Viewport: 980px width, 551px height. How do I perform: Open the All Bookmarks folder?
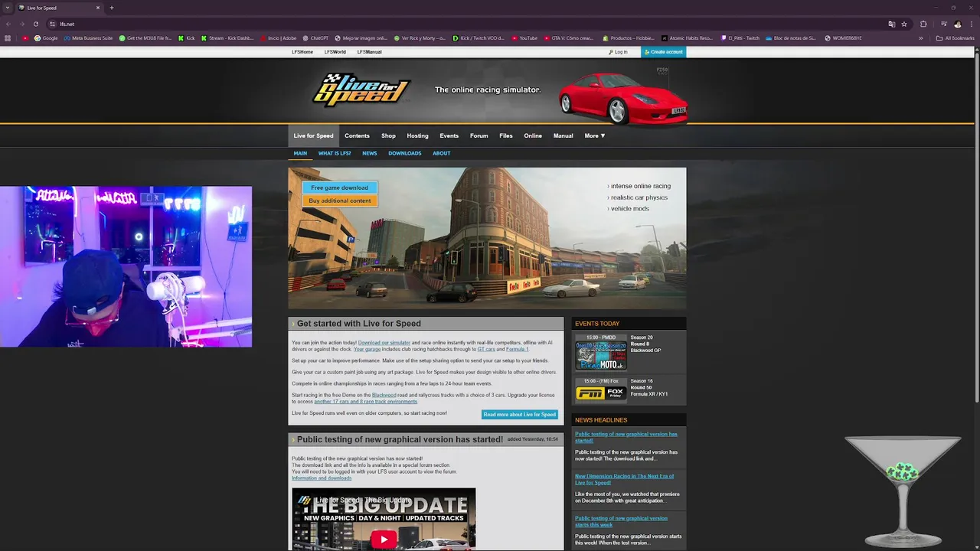(x=955, y=38)
